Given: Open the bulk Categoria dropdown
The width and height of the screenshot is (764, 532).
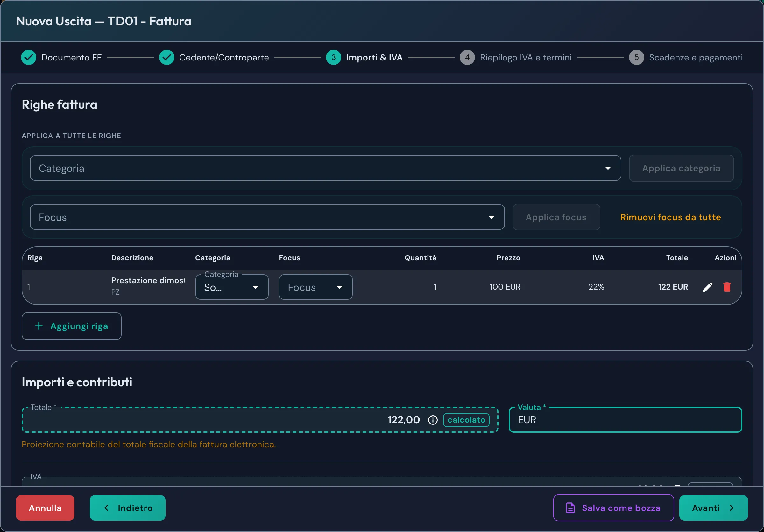Looking at the screenshot, I should click(325, 168).
